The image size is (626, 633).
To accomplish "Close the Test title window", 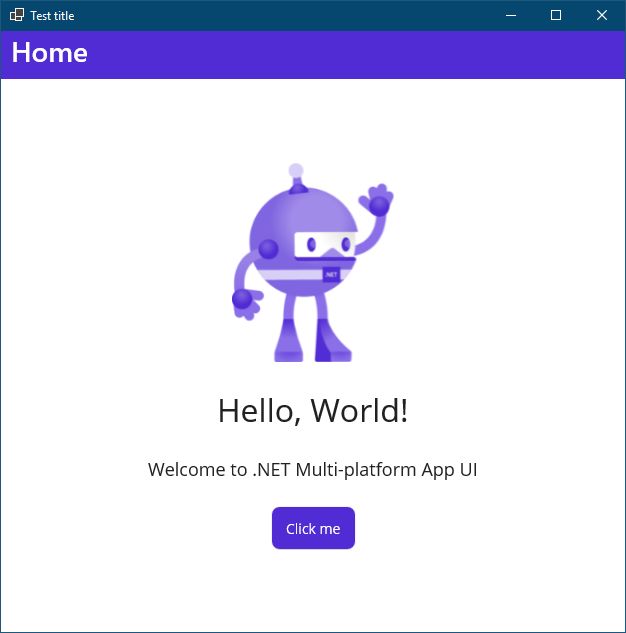I will [602, 15].
